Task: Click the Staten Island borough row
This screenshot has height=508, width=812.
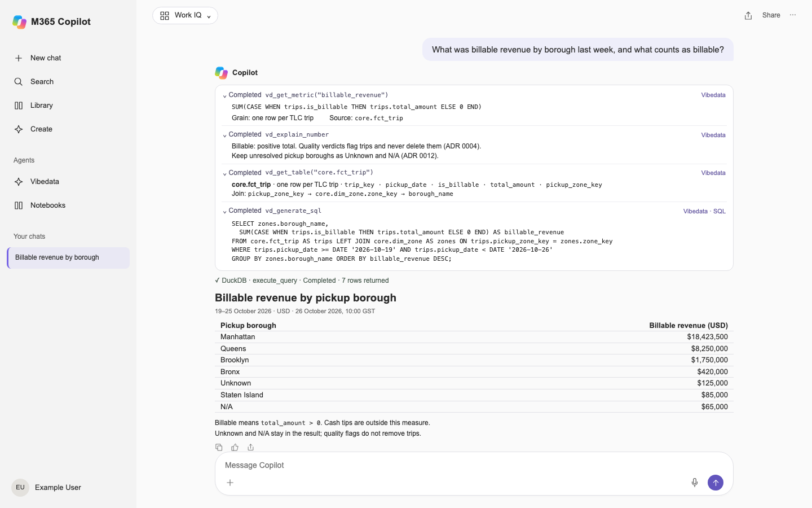Action: tap(474, 395)
